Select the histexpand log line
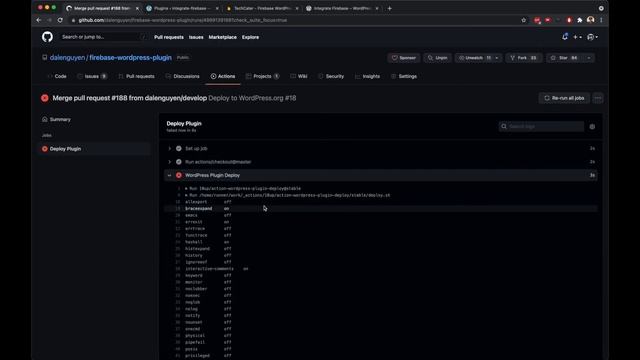This screenshot has width=640, height=360. (380, 249)
